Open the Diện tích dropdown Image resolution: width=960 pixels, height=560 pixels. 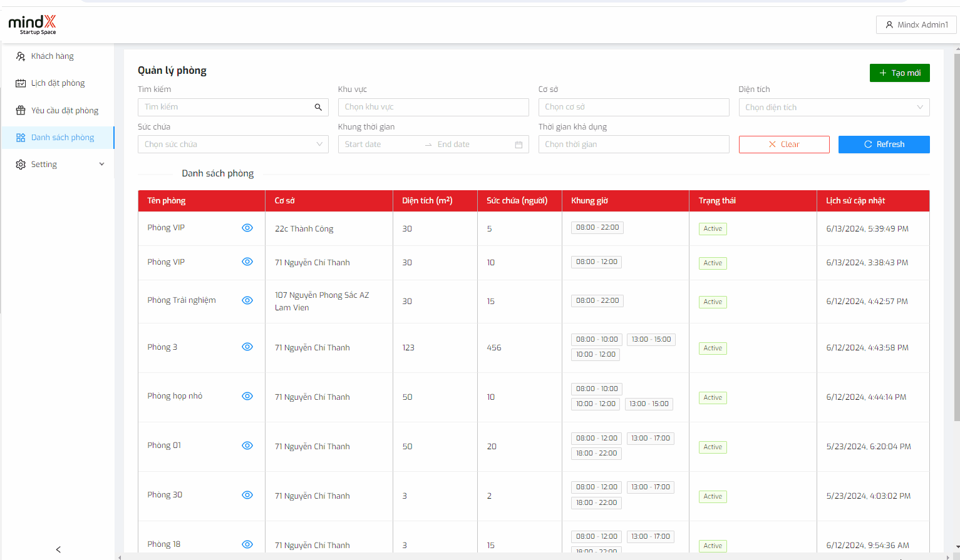click(834, 108)
